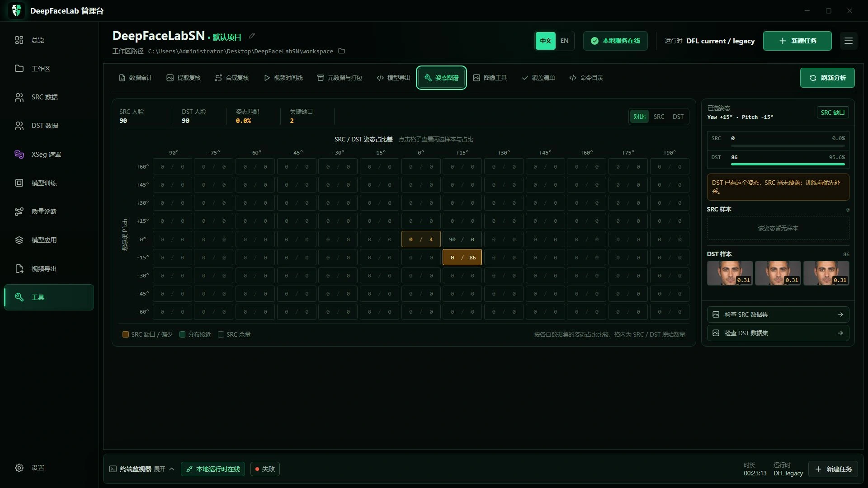
Task: Switch to the 数据审计 tab
Action: click(x=136, y=78)
